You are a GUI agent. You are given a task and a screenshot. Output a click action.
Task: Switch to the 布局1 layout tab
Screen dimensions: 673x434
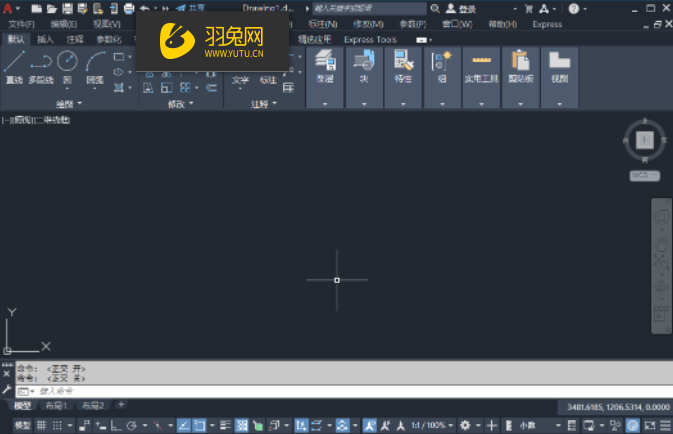click(56, 405)
